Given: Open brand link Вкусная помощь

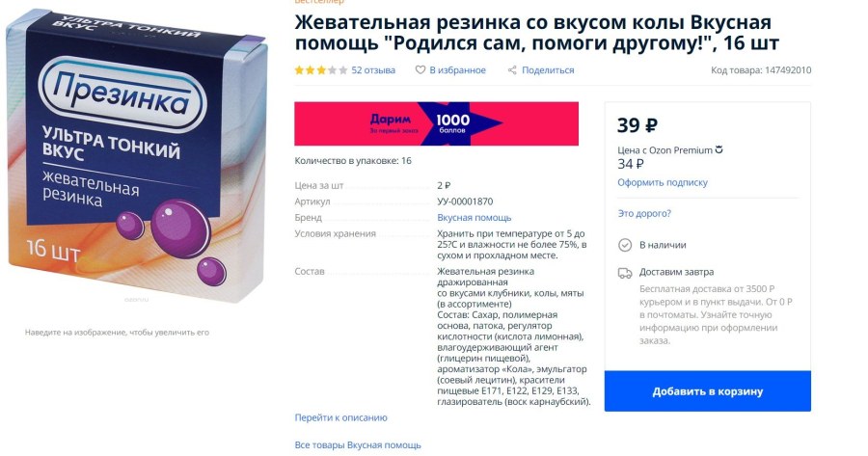Looking at the screenshot, I should tap(475, 218).
